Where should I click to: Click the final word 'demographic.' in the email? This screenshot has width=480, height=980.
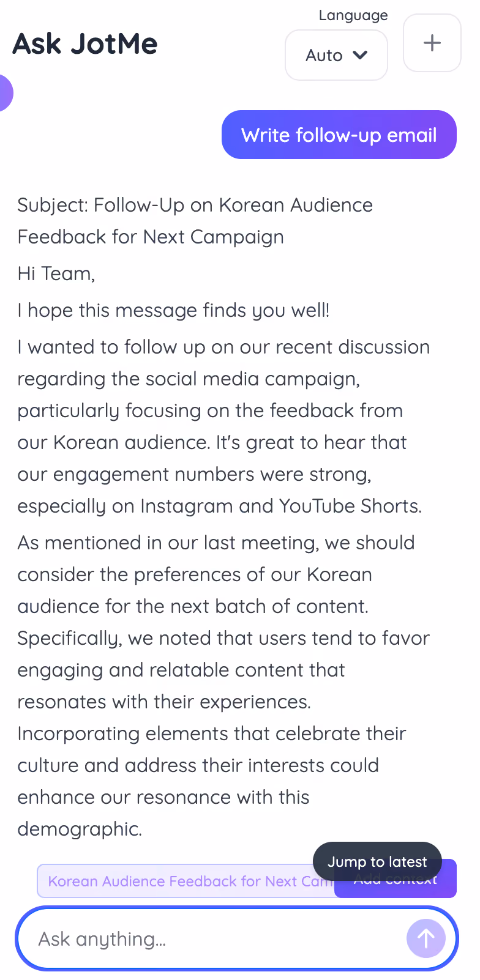click(x=80, y=829)
